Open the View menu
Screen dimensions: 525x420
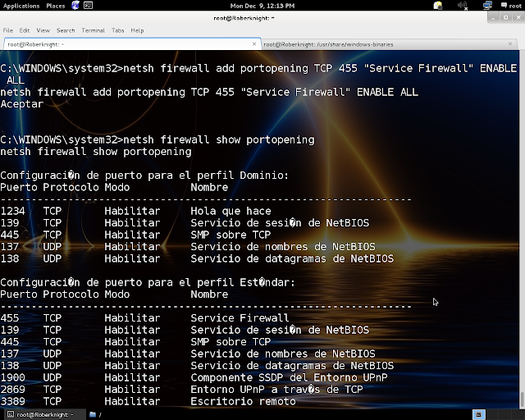click(x=43, y=30)
